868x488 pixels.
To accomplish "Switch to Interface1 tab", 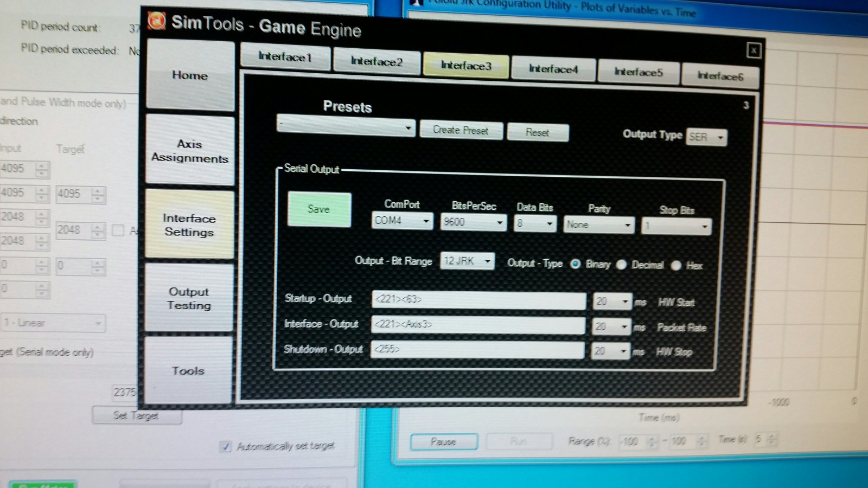I will [285, 57].
